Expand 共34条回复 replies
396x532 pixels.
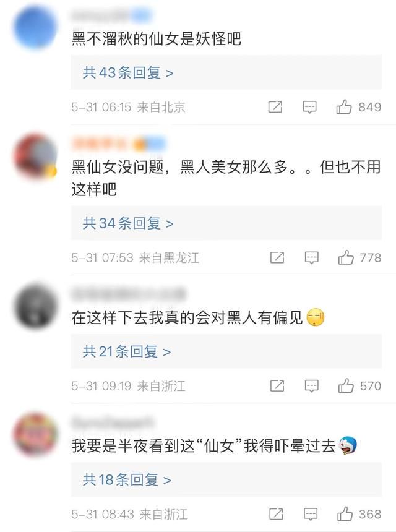click(226, 223)
